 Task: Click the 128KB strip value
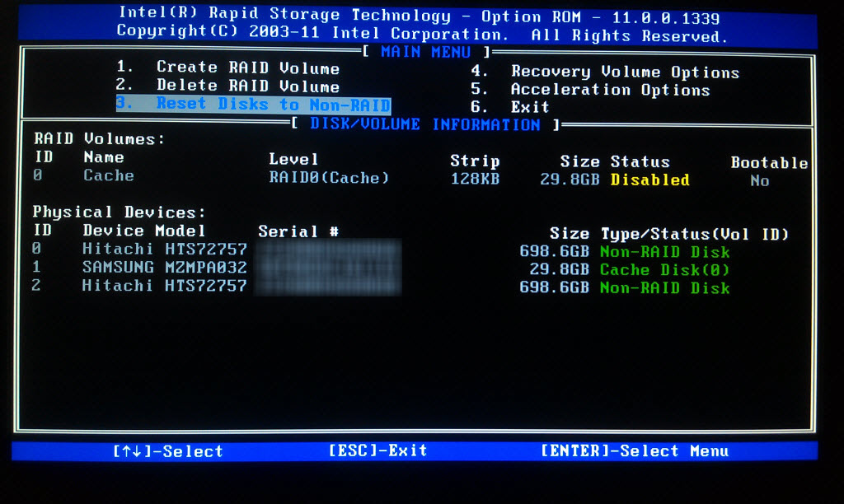tap(475, 179)
